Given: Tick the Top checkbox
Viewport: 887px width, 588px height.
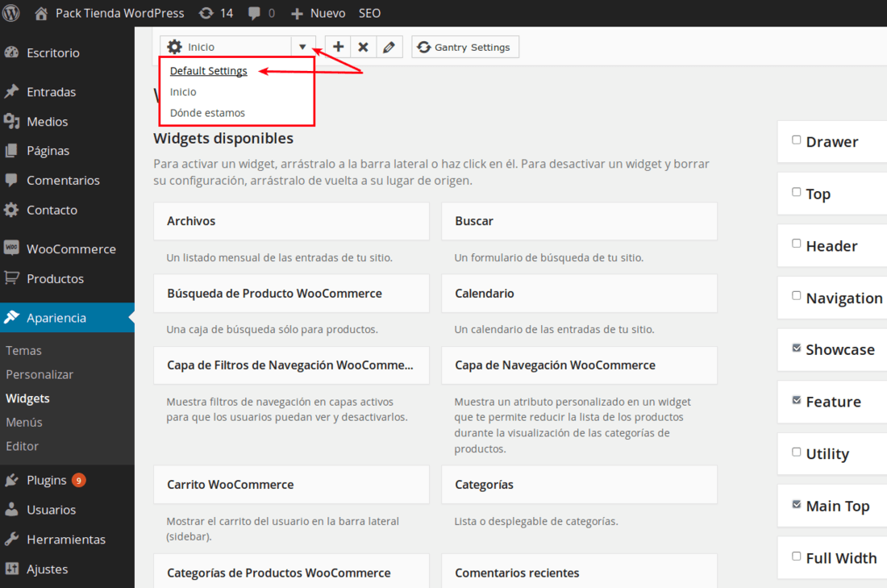Looking at the screenshot, I should coord(796,192).
